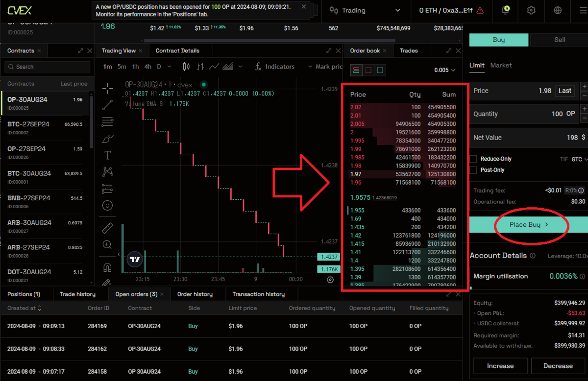Open the TIF GTC dropdown
The image size is (588, 381).
point(579,159)
